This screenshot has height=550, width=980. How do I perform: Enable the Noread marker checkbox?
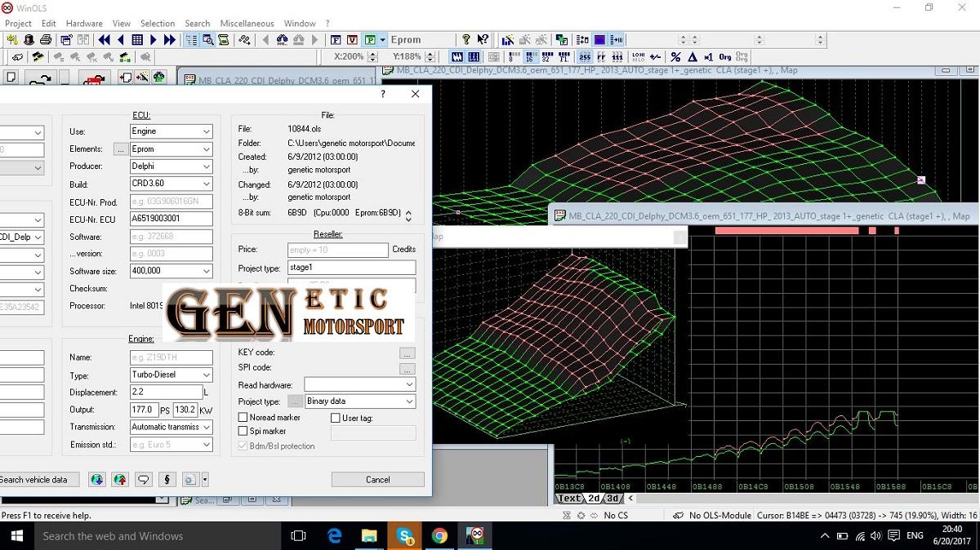click(x=243, y=418)
